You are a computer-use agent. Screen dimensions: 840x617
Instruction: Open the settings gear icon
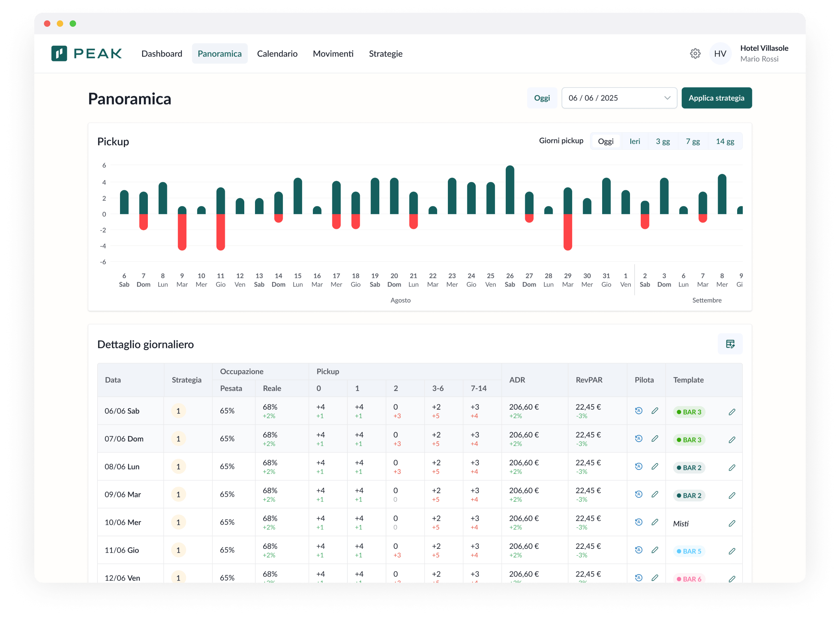pyautogui.click(x=695, y=54)
